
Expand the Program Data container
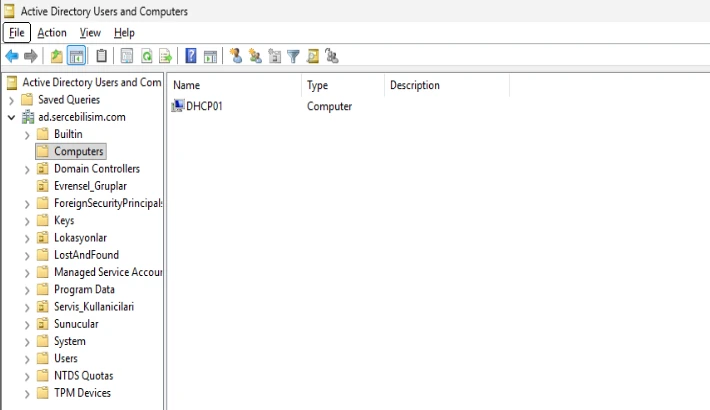click(27, 290)
